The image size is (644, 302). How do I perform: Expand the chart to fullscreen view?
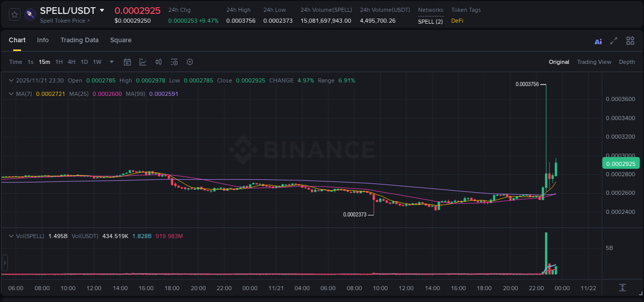click(613, 41)
